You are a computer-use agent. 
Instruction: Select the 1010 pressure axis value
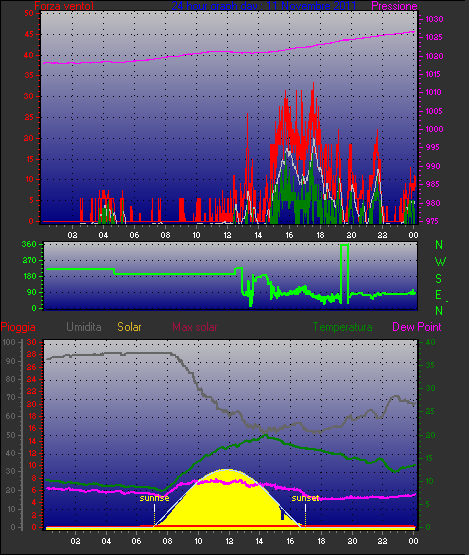[x=434, y=92]
